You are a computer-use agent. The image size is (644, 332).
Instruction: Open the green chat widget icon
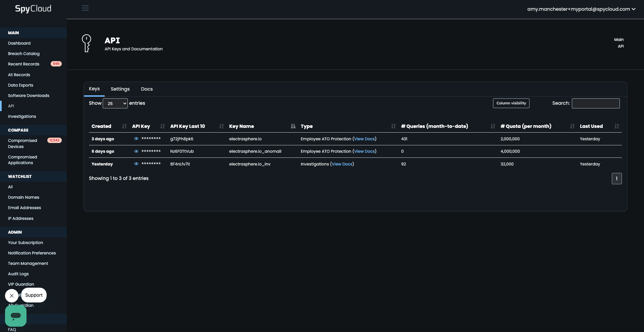click(16, 316)
